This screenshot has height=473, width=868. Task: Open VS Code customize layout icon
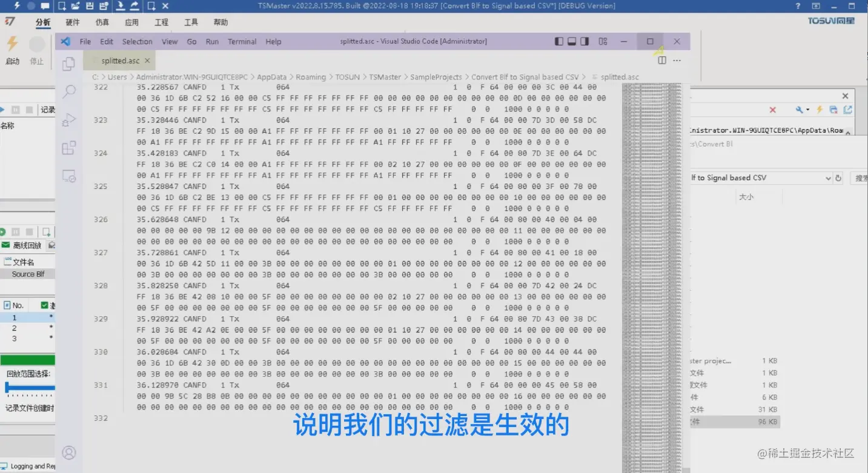603,41
